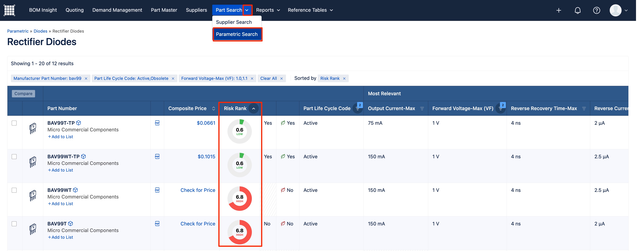This screenshot has width=644, height=251.
Task: Check the BAV99T-TP row checkbox
Action: pos(14,123)
